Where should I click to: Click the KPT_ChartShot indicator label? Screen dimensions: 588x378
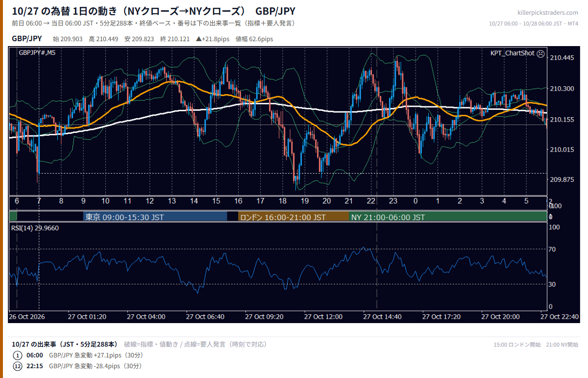(512, 53)
